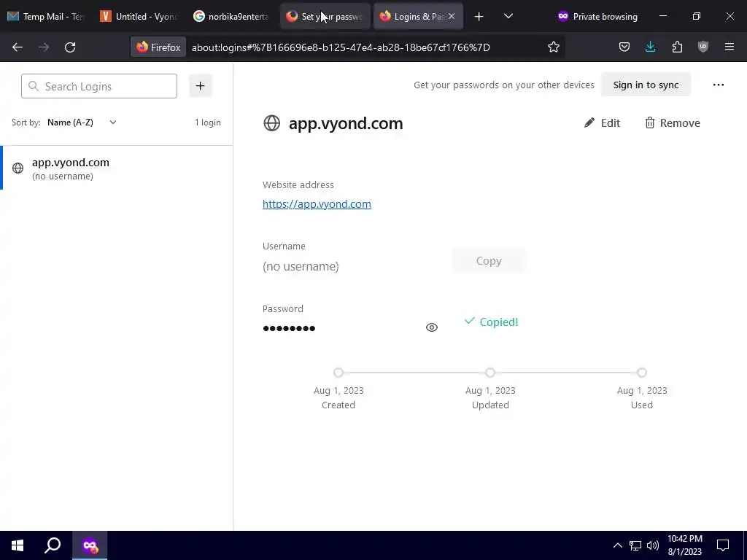Click the Edit login button
This screenshot has width=747, height=560.
[x=602, y=122]
